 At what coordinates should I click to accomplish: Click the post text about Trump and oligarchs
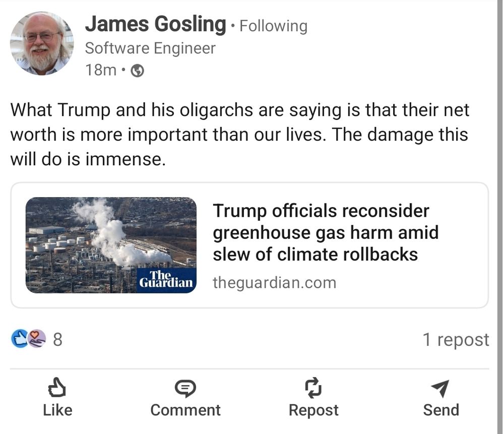[239, 135]
